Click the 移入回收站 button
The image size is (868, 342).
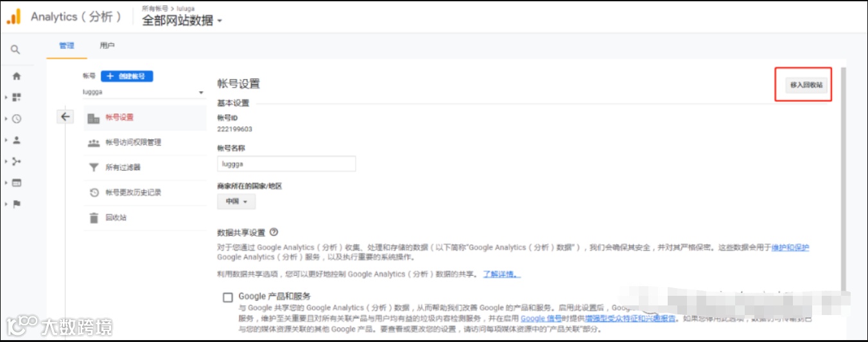[x=806, y=85]
